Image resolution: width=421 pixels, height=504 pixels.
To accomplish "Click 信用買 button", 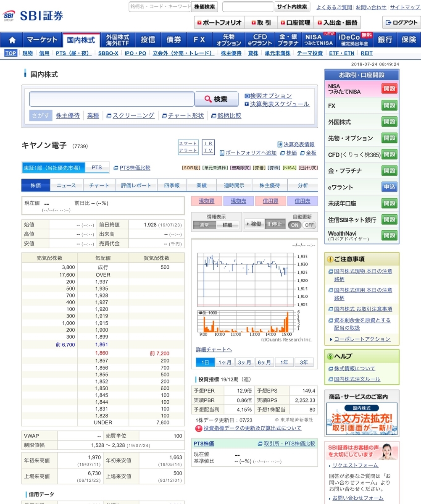I will [x=271, y=201].
